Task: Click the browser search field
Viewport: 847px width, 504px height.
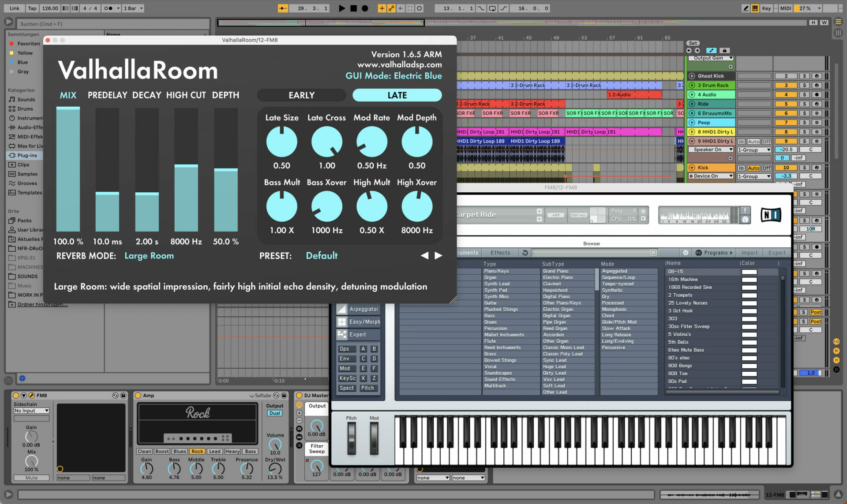Action: pyautogui.click(x=112, y=24)
